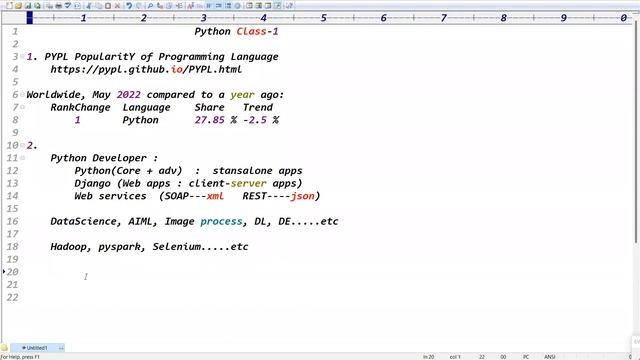Save the current document with the floppy icon
Screen dimensions: 640x360
click(28, 6)
